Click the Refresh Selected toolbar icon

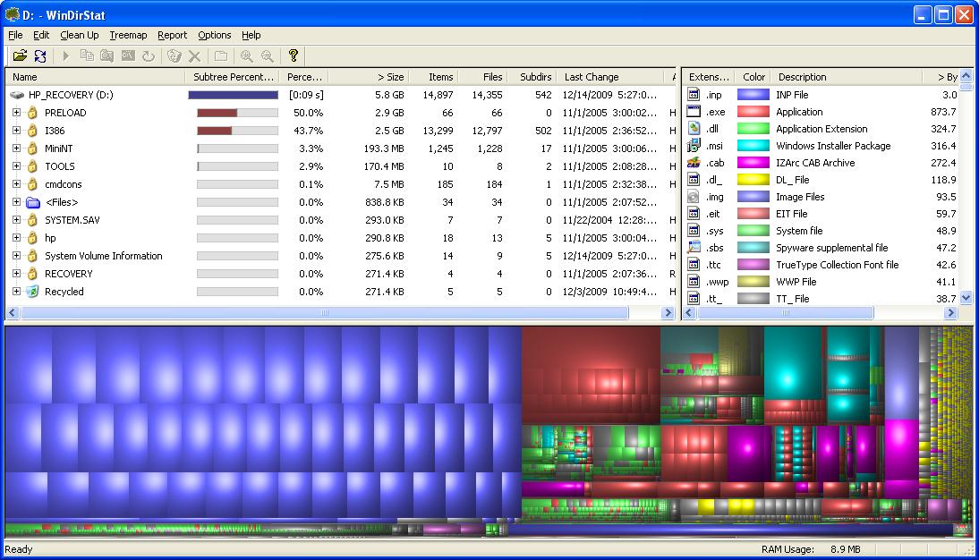tap(149, 56)
